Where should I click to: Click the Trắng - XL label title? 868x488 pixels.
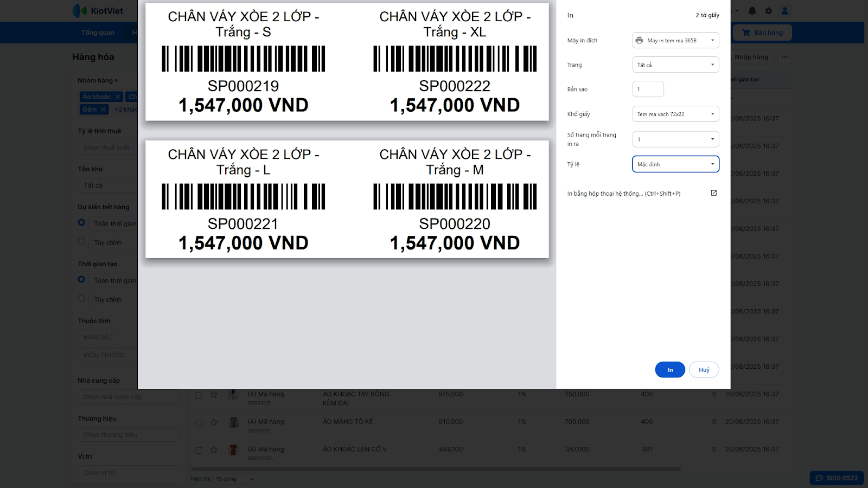point(455,32)
